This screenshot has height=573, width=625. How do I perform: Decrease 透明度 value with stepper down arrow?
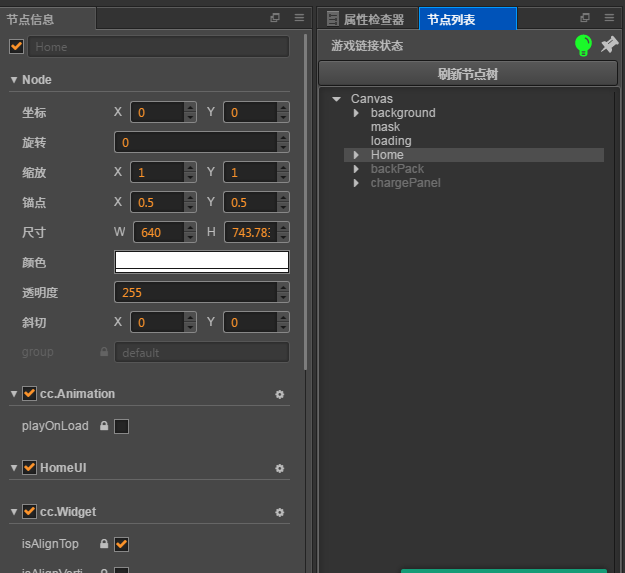[x=283, y=297]
